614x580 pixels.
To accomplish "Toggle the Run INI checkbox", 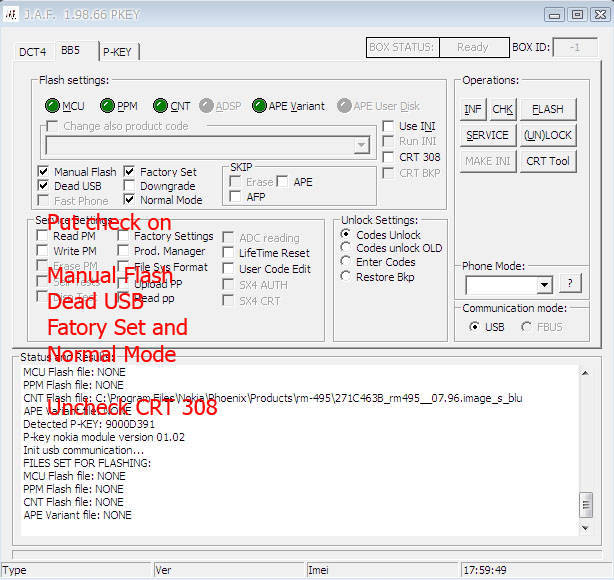I will tap(388, 141).
